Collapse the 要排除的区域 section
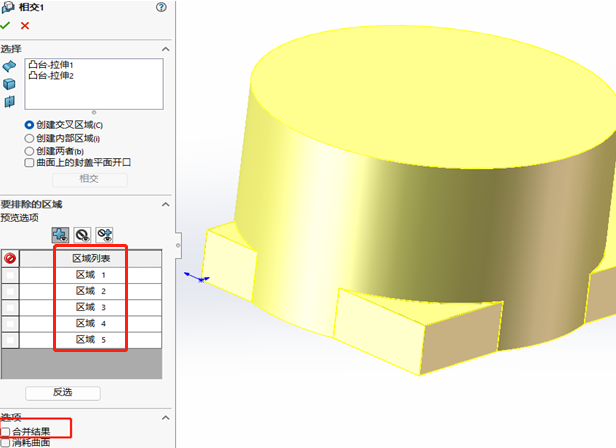 pyautogui.click(x=166, y=204)
